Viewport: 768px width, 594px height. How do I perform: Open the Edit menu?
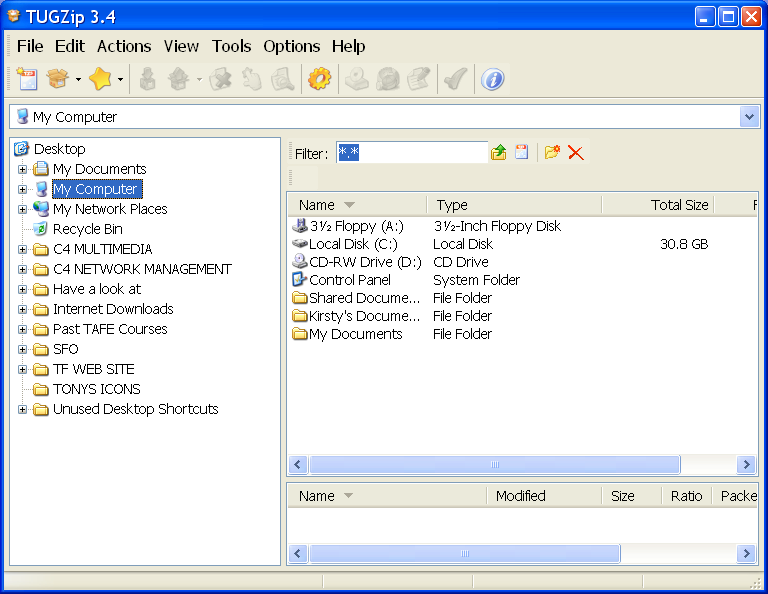[70, 46]
